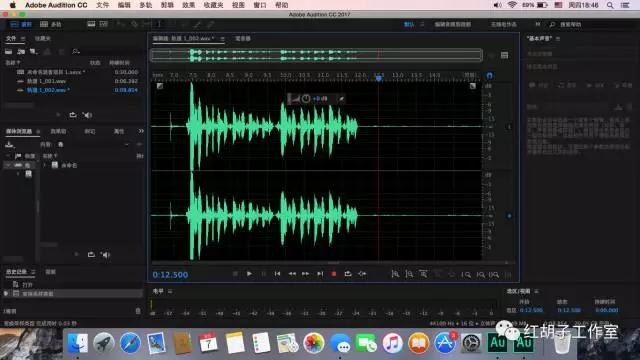The width and height of the screenshot is (640, 360).
Task: Select the 1_001.wav file in the list
Action: 47,81
